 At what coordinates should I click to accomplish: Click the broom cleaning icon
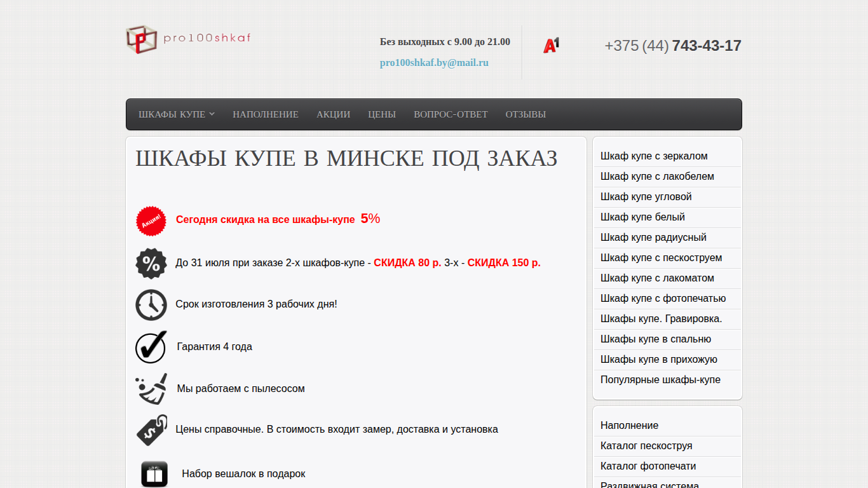click(151, 389)
